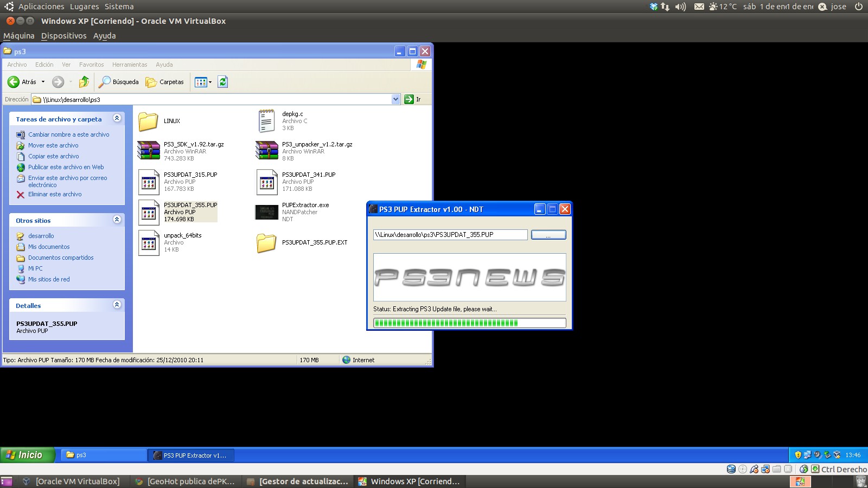Viewport: 868px width, 488px height.
Task: Open VirtualBox Ayuda menu
Action: tap(105, 36)
